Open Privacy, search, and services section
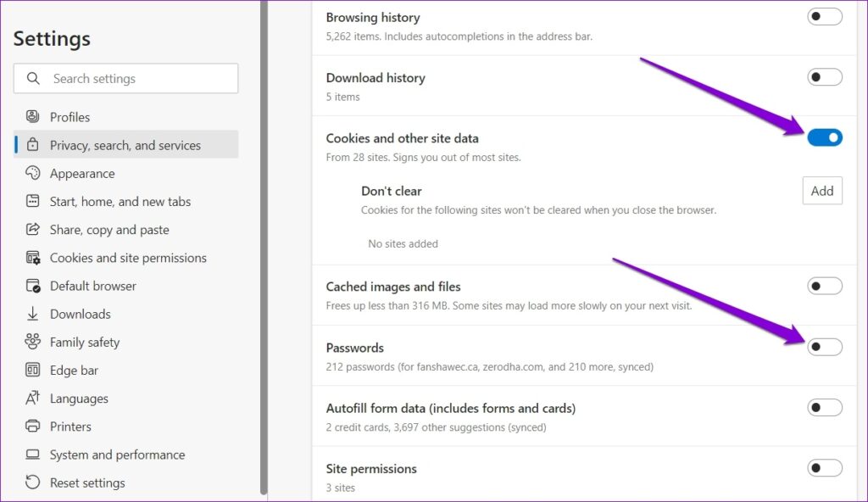Screen dimensions: 868x502 125,144
